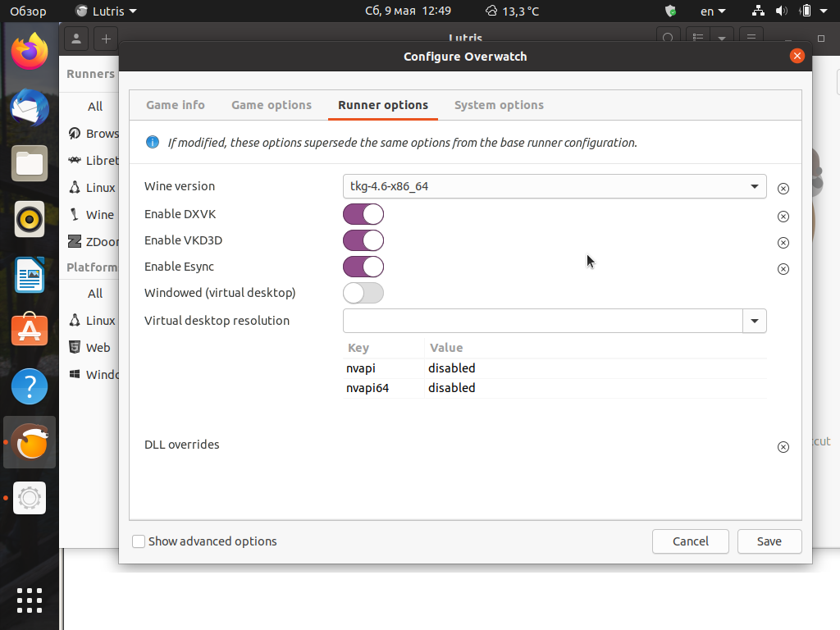Select the nvapi64 key cell
840x630 pixels.
tap(384, 388)
